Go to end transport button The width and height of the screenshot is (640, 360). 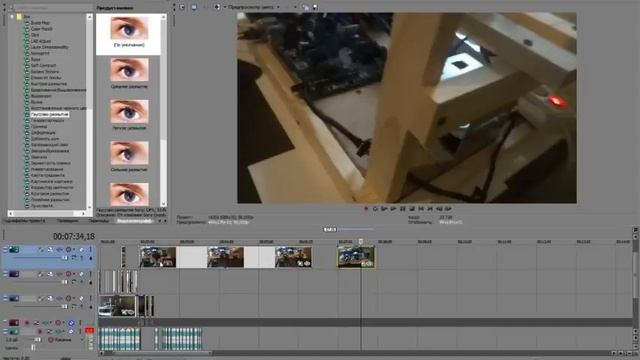pos(430,209)
